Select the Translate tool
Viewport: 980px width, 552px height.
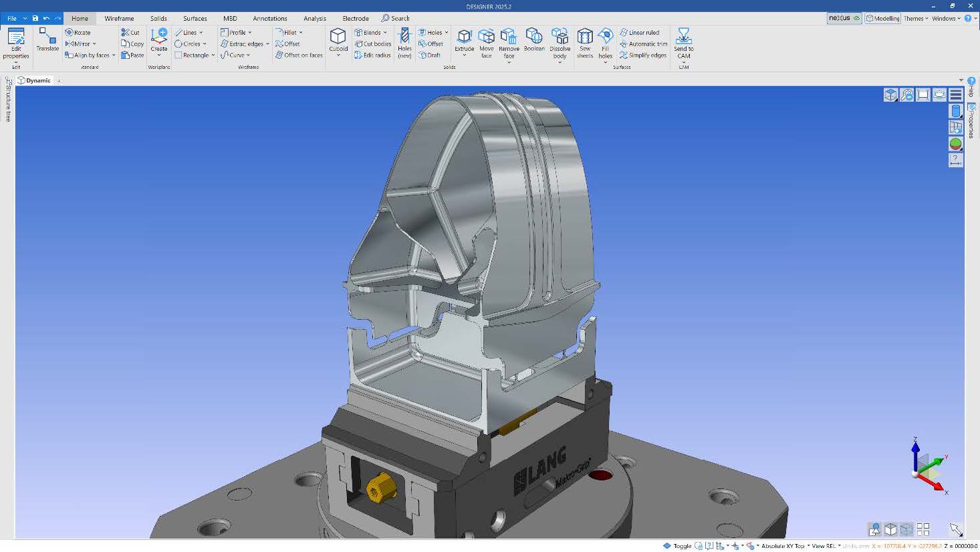pyautogui.click(x=47, y=40)
